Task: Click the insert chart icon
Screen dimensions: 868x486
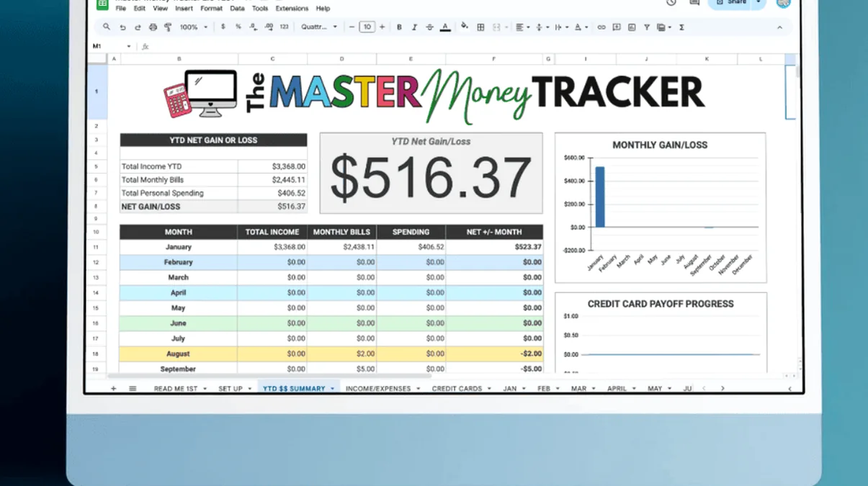Action: (632, 27)
